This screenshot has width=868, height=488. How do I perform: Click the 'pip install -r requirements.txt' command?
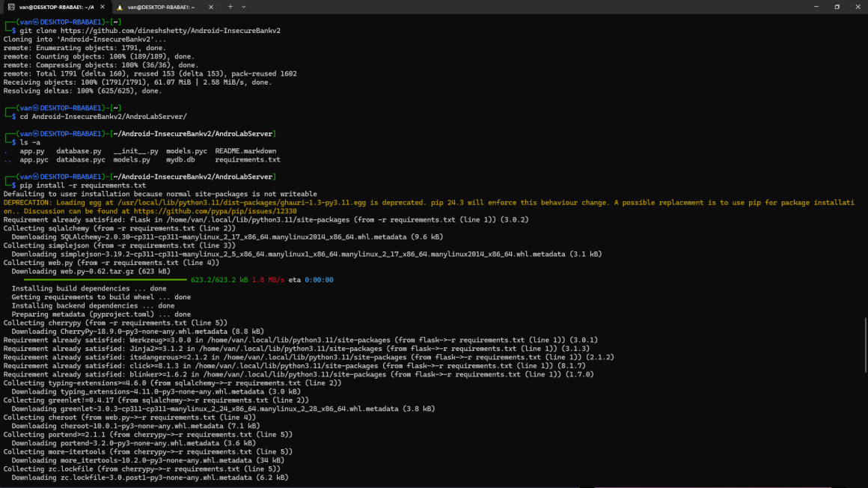pos(83,186)
